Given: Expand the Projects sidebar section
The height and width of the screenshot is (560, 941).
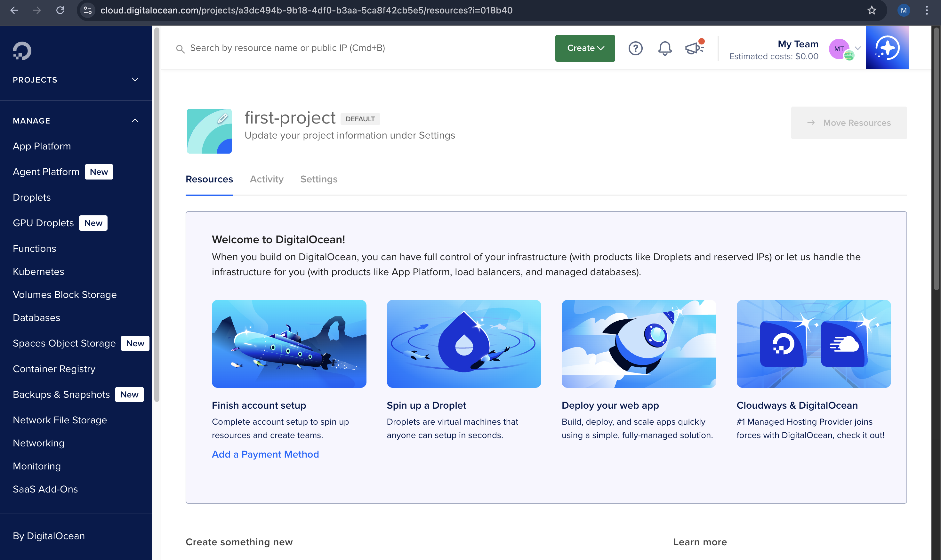Looking at the screenshot, I should (x=135, y=80).
